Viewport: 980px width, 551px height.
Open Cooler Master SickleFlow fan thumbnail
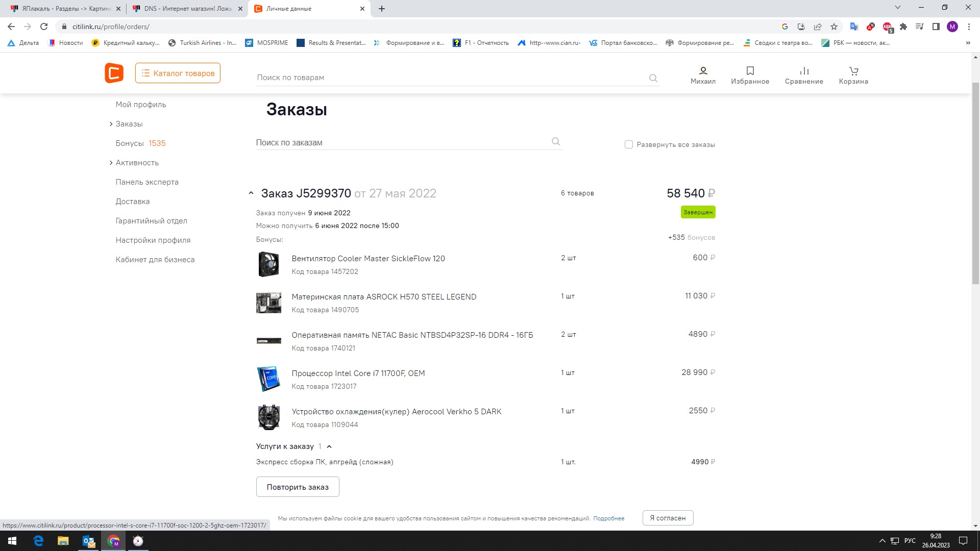[269, 264]
